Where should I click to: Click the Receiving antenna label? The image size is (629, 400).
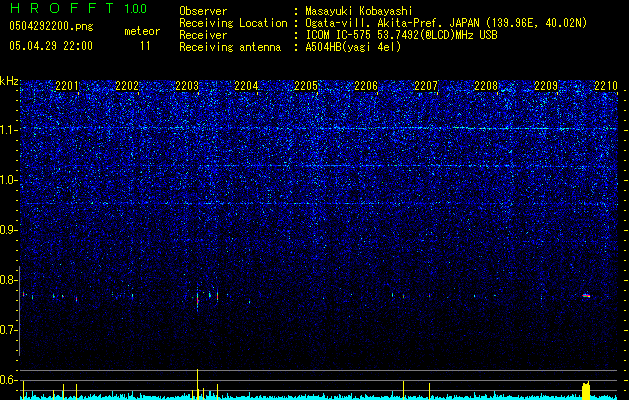230,47
